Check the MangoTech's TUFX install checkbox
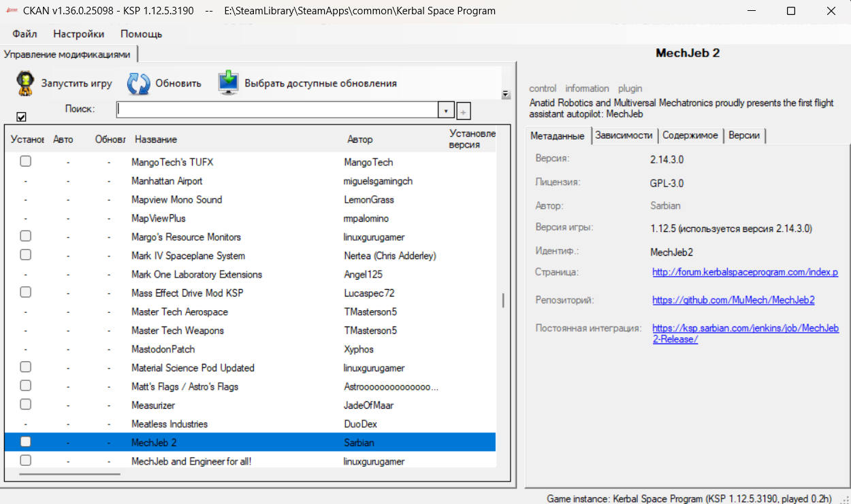 point(25,162)
